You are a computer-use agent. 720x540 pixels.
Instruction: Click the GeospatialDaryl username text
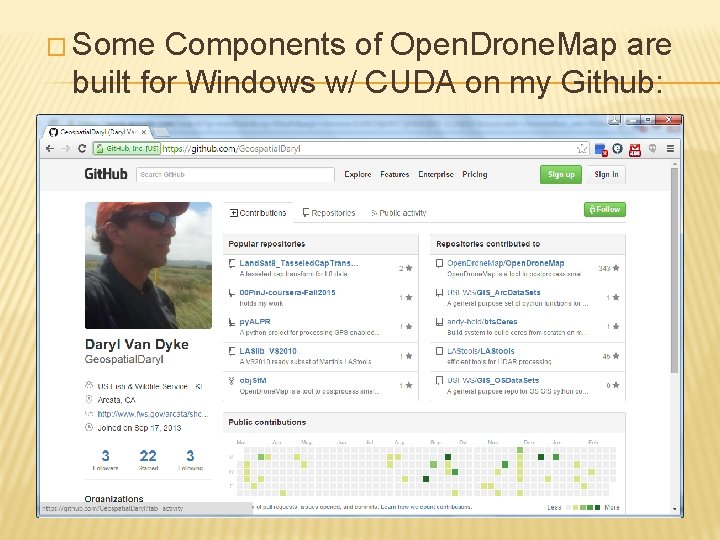[124, 359]
